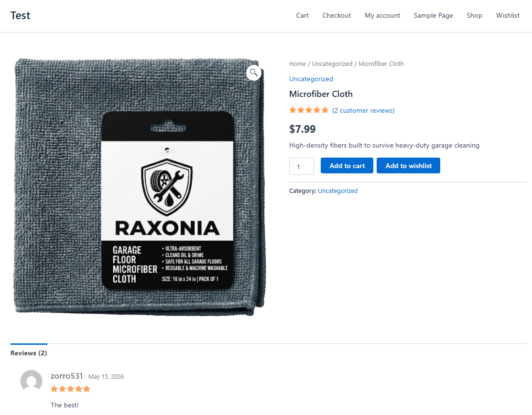This screenshot has height=415, width=532.
Task: Open the blue Uncategorized link above title
Action: pos(311,79)
